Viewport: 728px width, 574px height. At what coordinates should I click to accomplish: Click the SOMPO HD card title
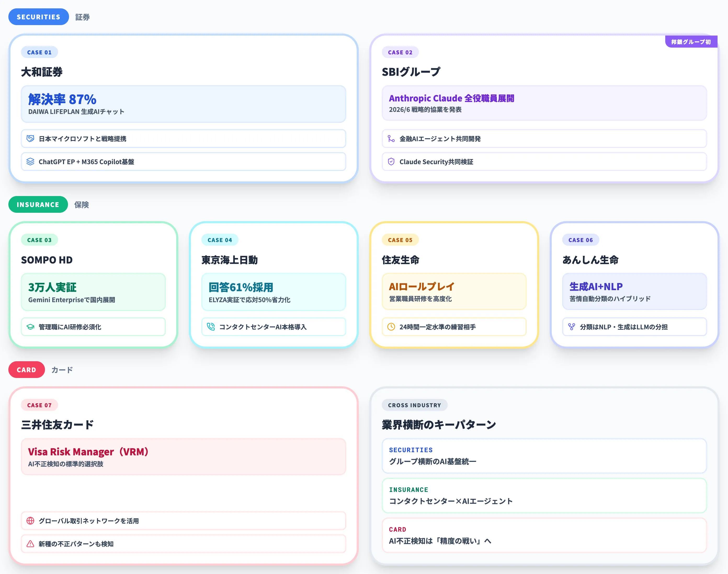coord(47,260)
